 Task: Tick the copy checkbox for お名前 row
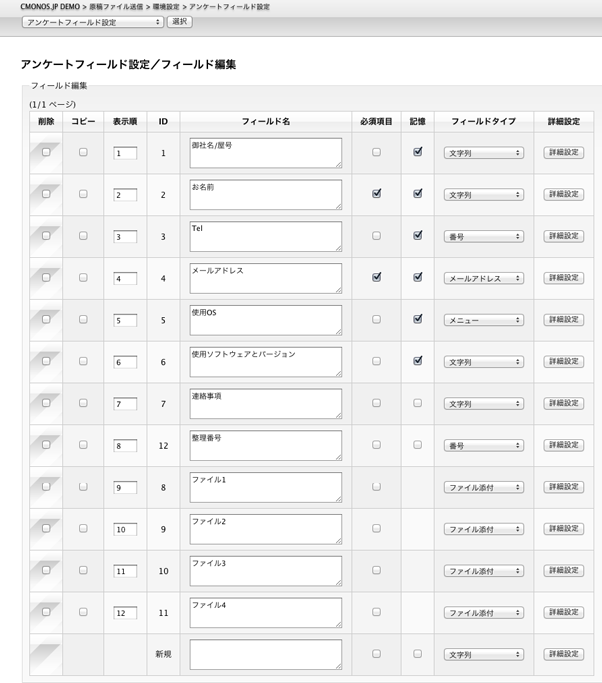click(83, 194)
